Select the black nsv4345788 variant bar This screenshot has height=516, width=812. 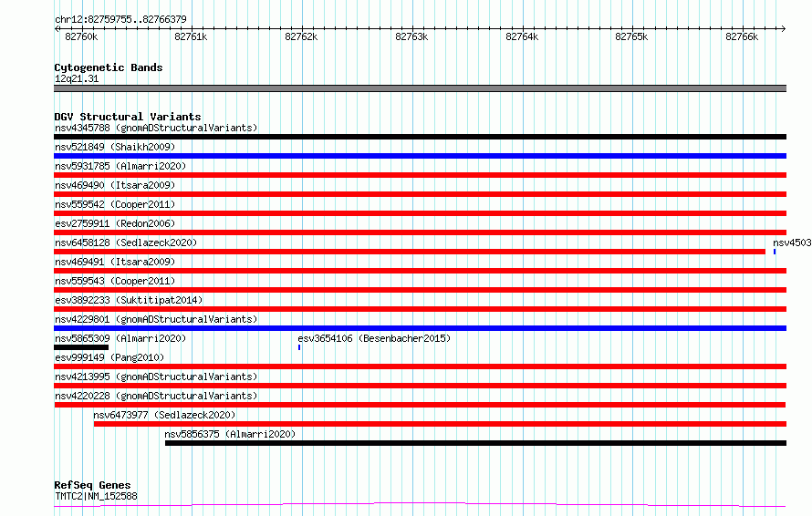420,137
